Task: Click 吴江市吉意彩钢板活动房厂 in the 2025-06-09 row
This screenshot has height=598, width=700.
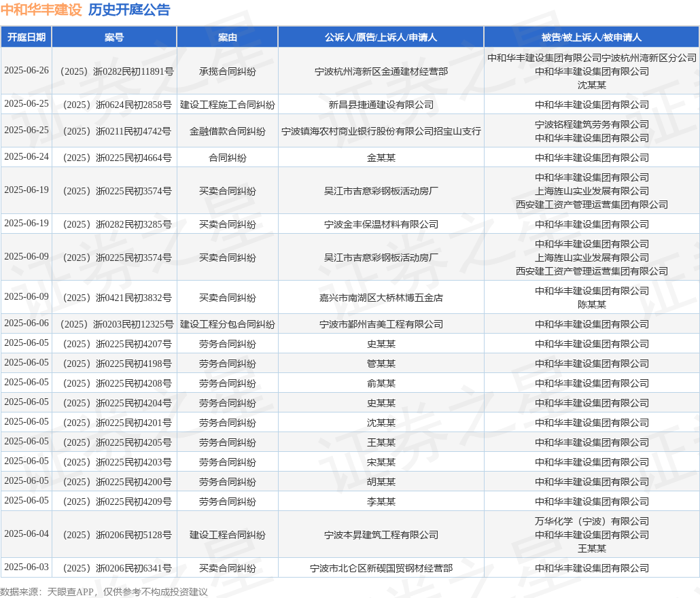Action: [381, 258]
